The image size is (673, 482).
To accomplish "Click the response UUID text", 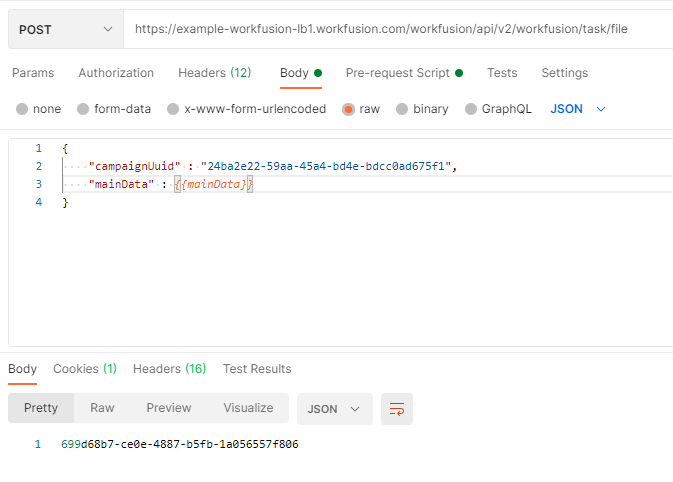I will point(179,444).
